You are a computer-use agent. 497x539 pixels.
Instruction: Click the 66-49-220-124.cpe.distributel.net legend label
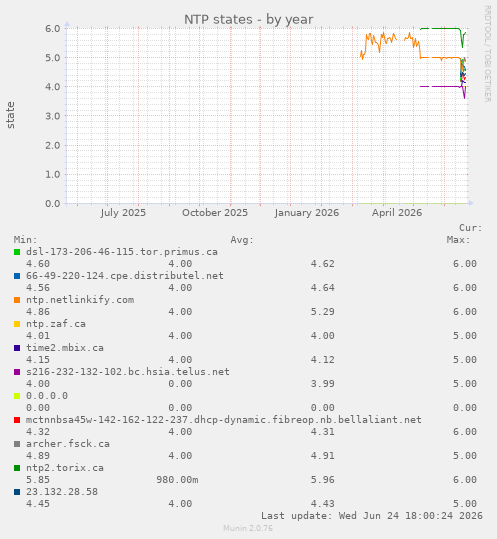(x=125, y=276)
